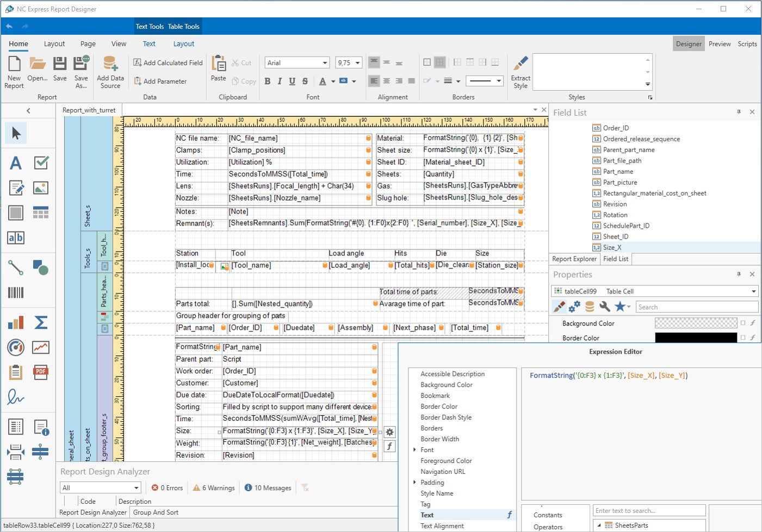Click the Add Data Source icon
762x532 pixels.
110,64
